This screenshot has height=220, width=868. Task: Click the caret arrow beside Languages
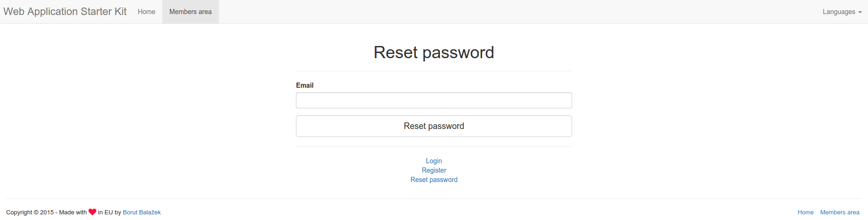point(860,12)
